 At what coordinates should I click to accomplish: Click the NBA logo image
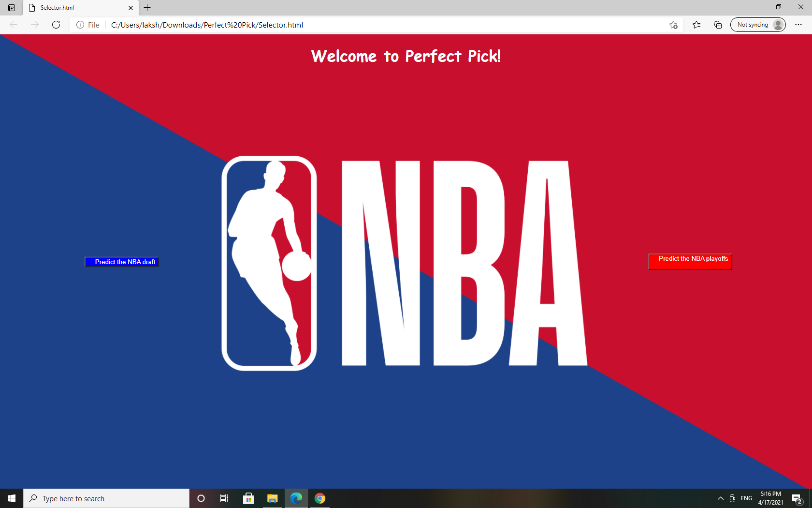click(405, 263)
